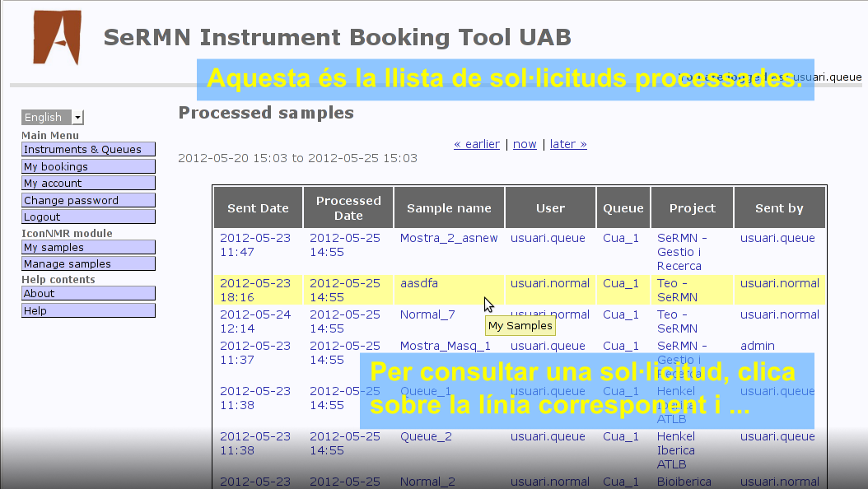
Task: Click the now link
Action: (525, 144)
